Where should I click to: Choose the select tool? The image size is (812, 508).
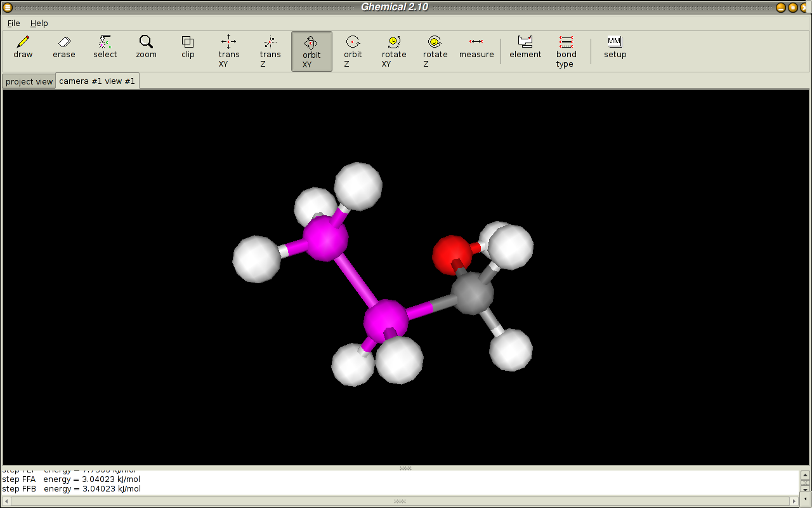105,48
